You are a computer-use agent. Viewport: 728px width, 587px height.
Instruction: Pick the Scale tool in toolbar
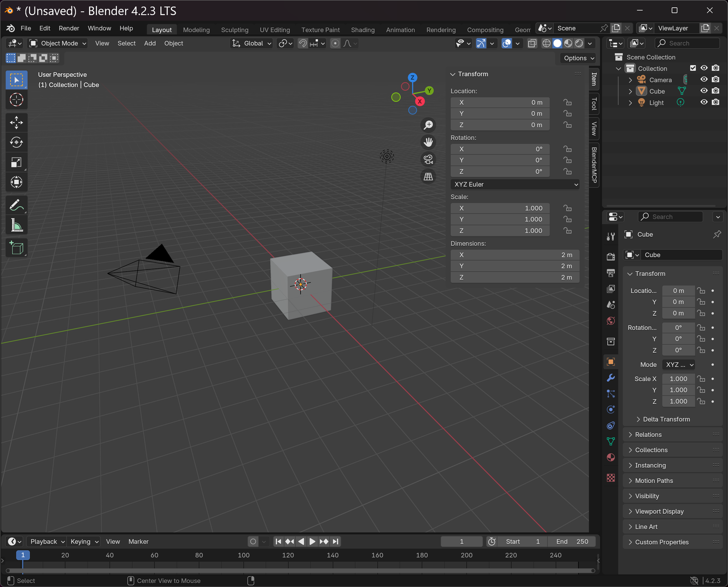pos(16,162)
